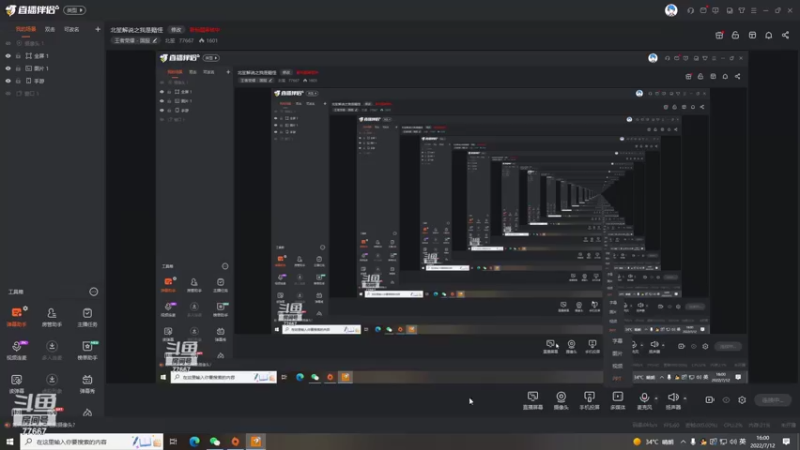
Task: Toggle visibility of 摄像头 1 source
Action: 8,43
